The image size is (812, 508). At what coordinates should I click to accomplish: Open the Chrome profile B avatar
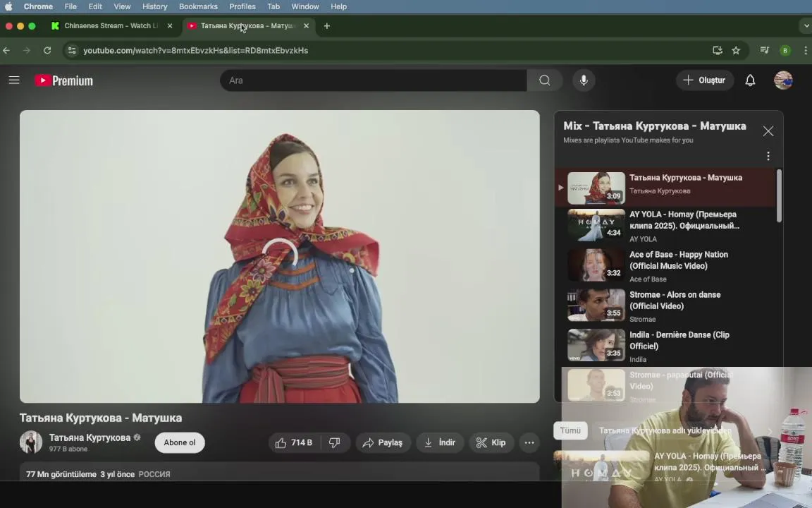(x=785, y=50)
